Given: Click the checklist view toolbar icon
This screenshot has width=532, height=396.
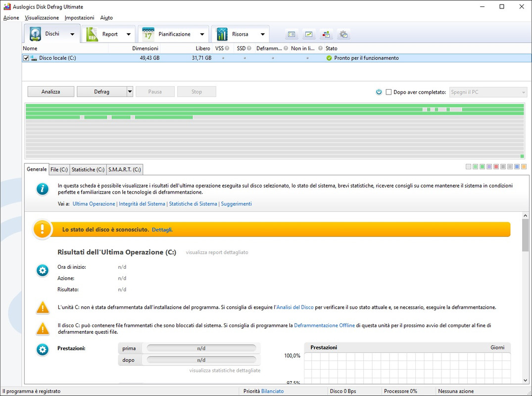Looking at the screenshot, I should point(291,34).
